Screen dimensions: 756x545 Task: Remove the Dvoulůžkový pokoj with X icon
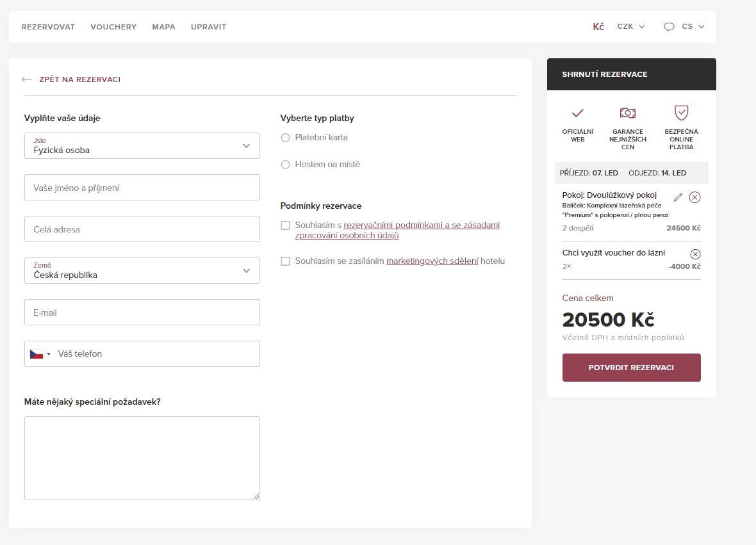pos(694,197)
